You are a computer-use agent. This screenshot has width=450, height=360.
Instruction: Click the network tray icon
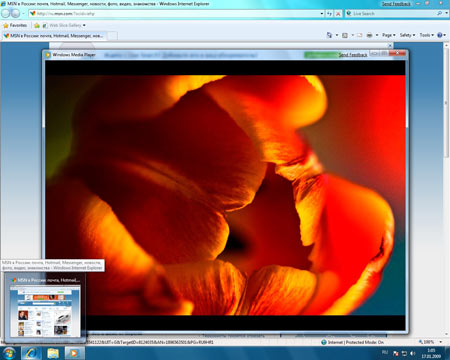point(404,354)
